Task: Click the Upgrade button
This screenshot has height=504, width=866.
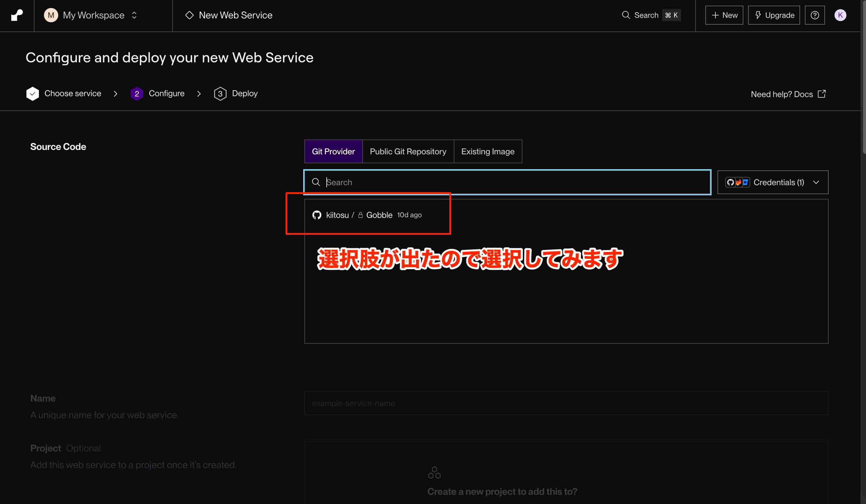Action: coord(774,15)
